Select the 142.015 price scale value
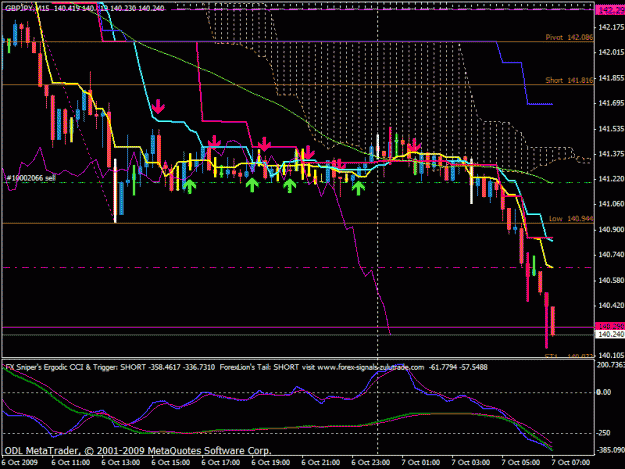The height and width of the screenshot is (469, 625). [x=611, y=52]
